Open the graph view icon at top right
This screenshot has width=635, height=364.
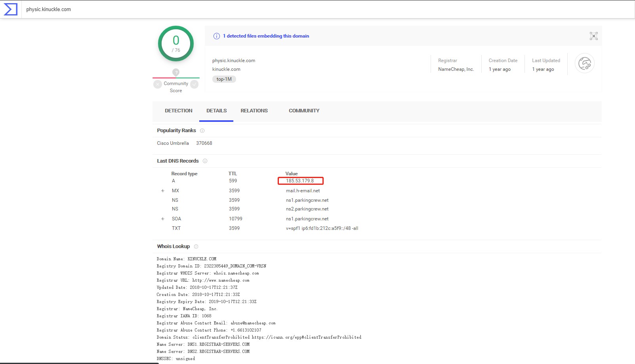coord(593,36)
